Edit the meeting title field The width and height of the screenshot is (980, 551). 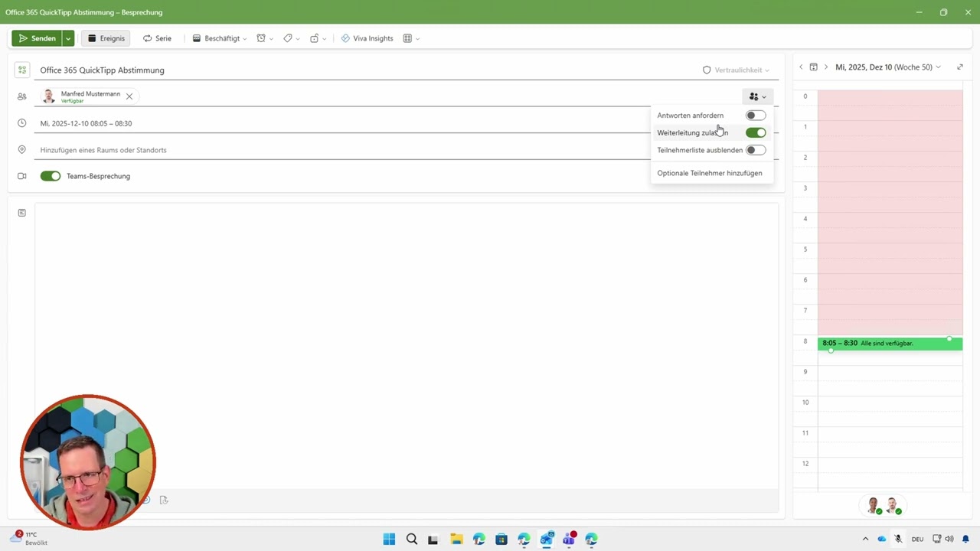(x=367, y=70)
